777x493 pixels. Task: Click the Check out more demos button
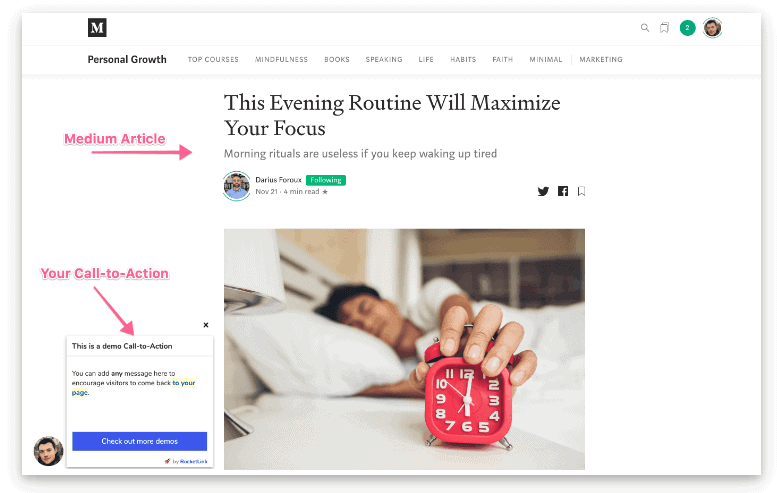coord(140,441)
